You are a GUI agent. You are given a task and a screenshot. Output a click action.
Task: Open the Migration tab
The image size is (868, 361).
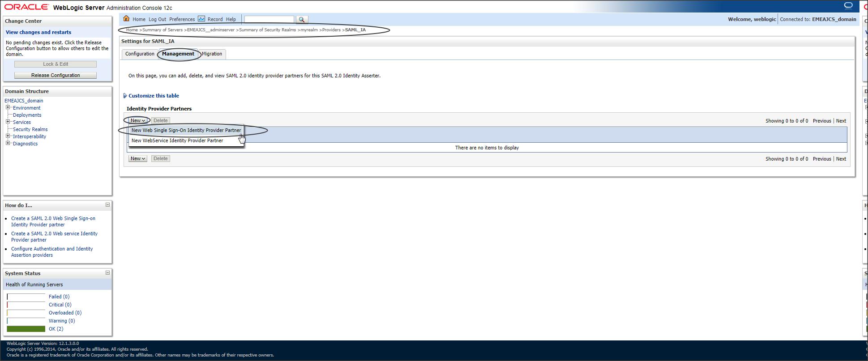tap(212, 54)
